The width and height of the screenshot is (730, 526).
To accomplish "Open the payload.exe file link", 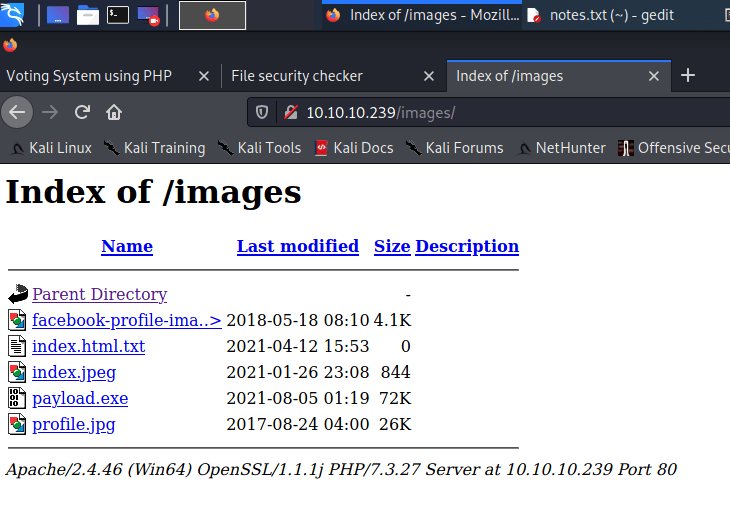I will pos(80,398).
